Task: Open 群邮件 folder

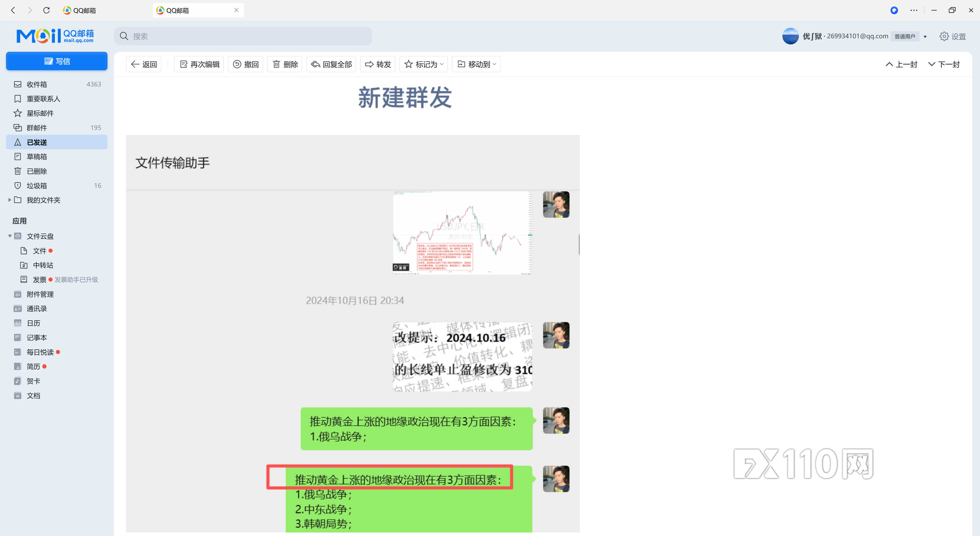Action: (57, 127)
